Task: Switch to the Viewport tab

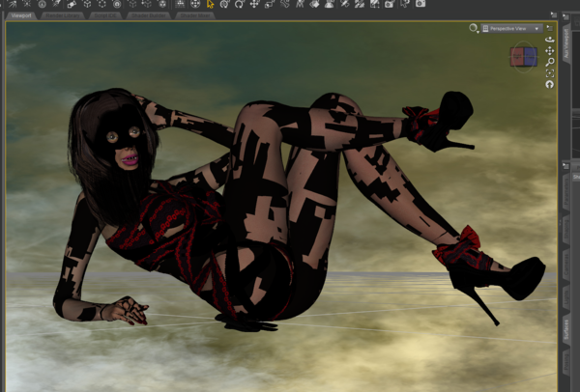Action: click(21, 15)
